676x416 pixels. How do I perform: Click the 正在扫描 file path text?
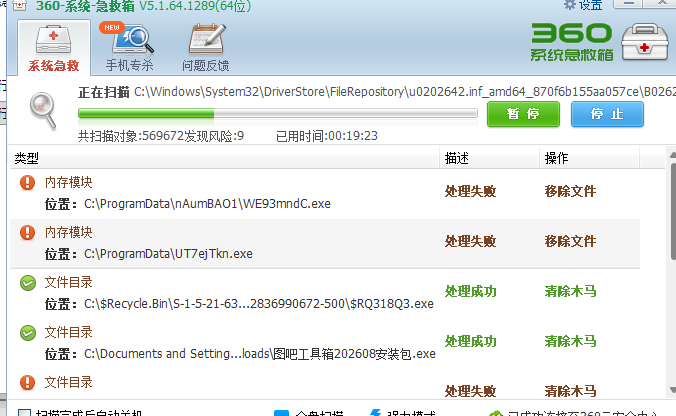pos(405,92)
